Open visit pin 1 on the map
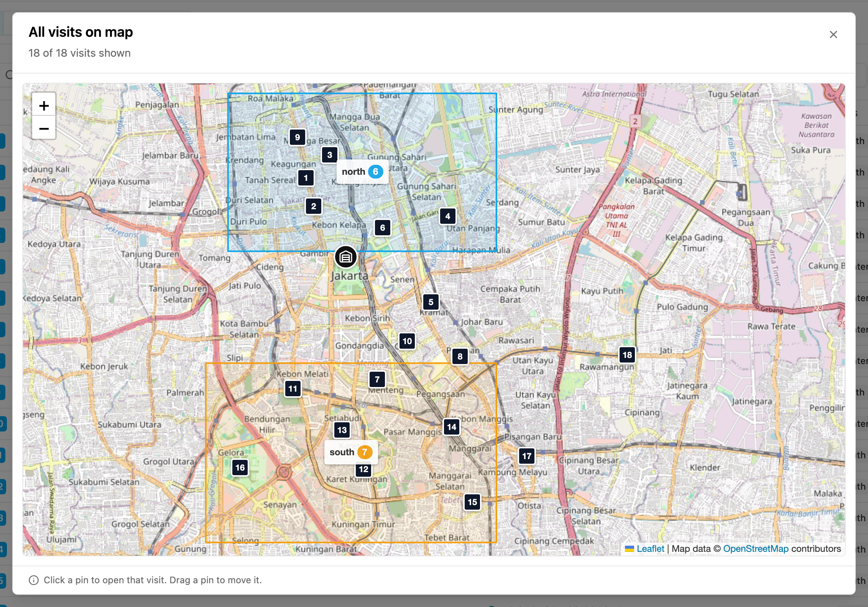Image resolution: width=868 pixels, height=607 pixels. coord(306,178)
